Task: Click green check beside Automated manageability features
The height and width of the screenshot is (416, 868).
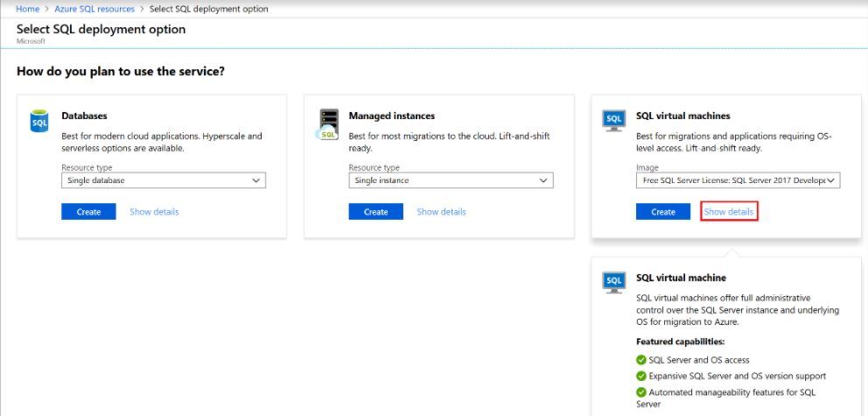Action: pos(641,392)
